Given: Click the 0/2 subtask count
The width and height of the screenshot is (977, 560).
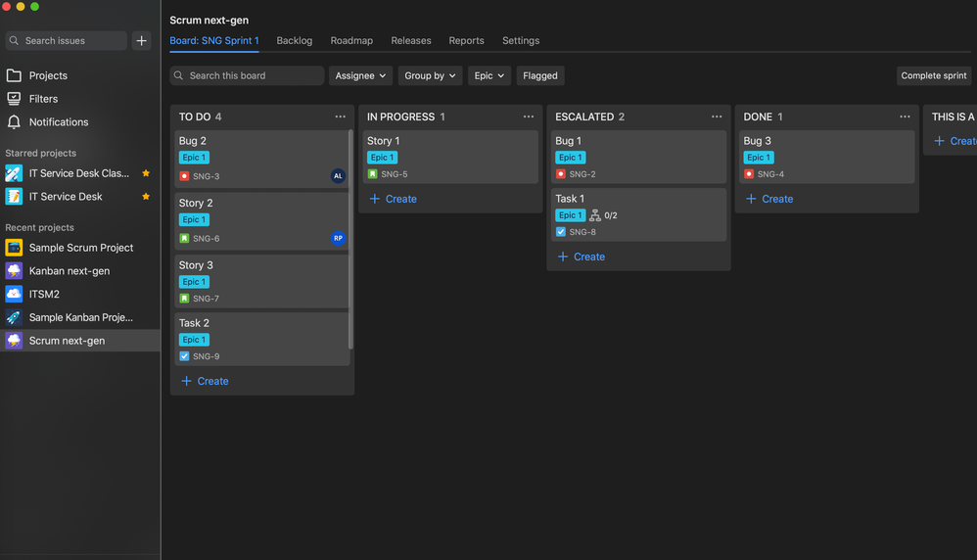Looking at the screenshot, I should point(611,215).
